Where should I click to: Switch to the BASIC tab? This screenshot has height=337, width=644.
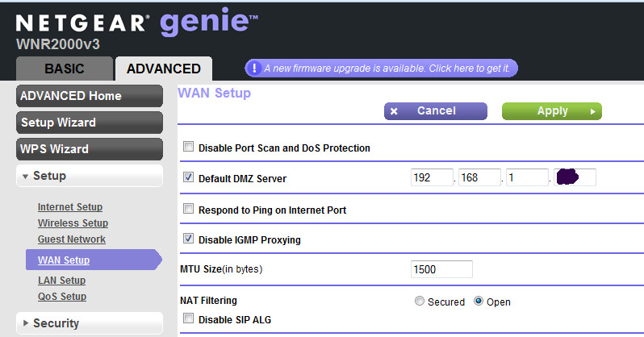pyautogui.click(x=65, y=69)
